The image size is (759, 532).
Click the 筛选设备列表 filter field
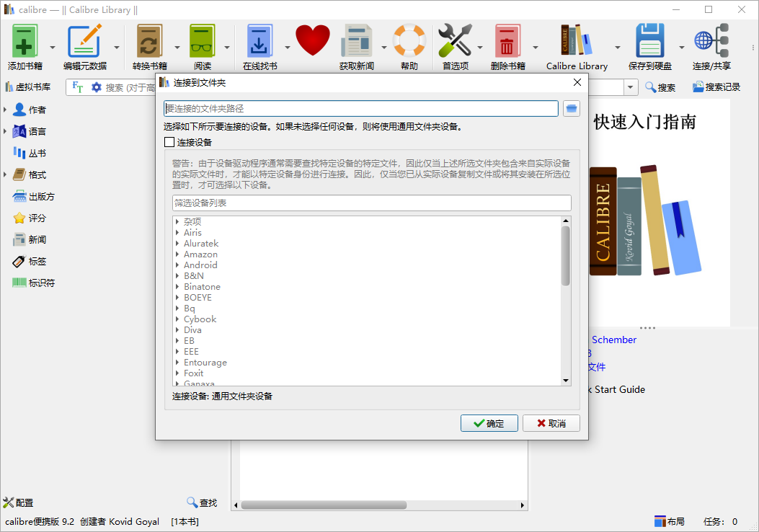pos(371,203)
